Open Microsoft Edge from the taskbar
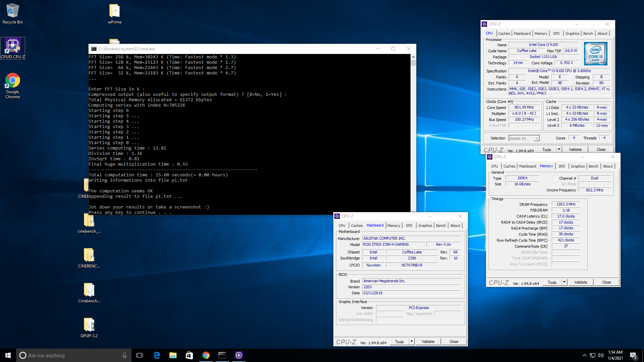 pyautogui.click(x=157, y=355)
